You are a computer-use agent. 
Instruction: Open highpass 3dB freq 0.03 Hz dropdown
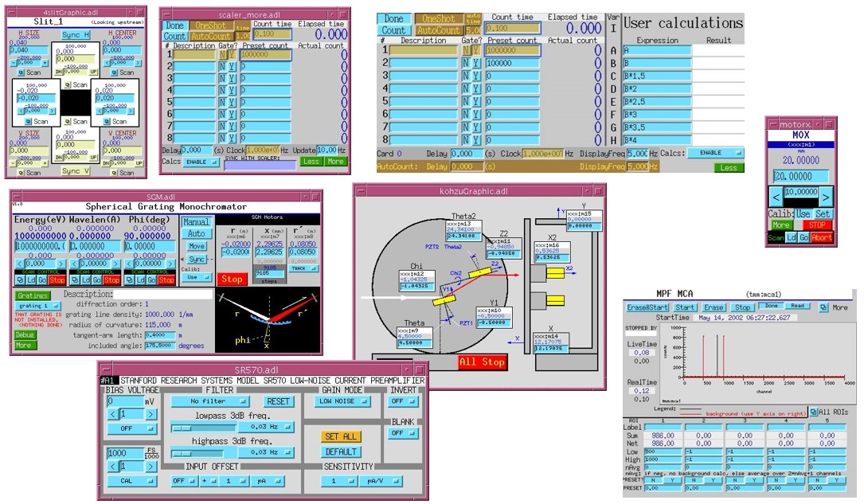(x=266, y=452)
